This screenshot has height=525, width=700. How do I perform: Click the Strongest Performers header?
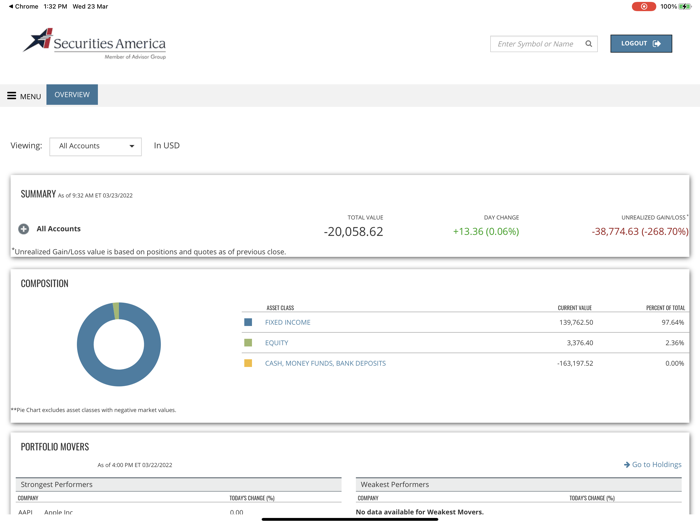point(179,484)
